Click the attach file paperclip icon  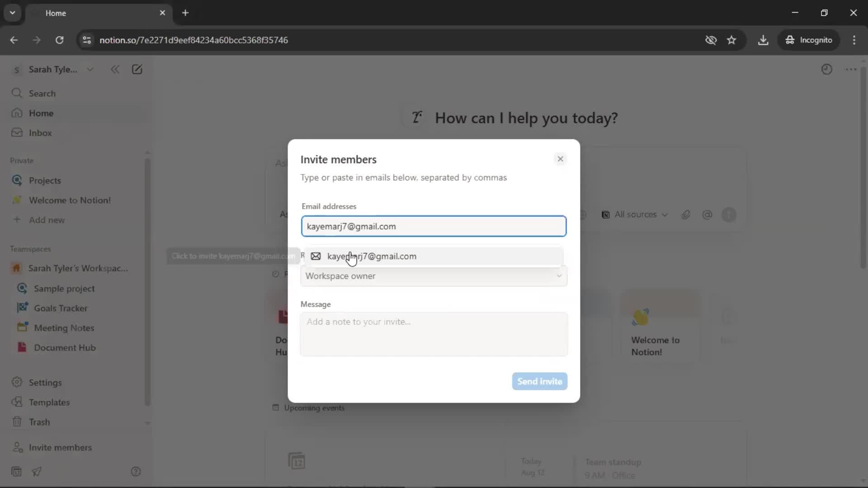click(x=686, y=215)
